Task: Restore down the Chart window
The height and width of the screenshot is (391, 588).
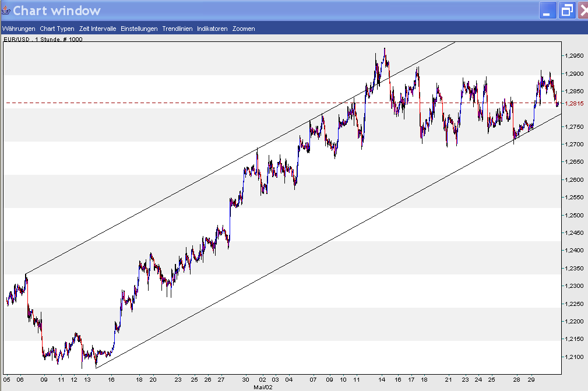Action: [x=566, y=11]
